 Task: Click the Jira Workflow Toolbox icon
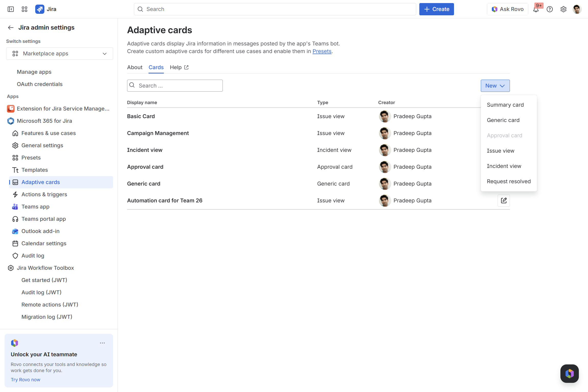11,268
